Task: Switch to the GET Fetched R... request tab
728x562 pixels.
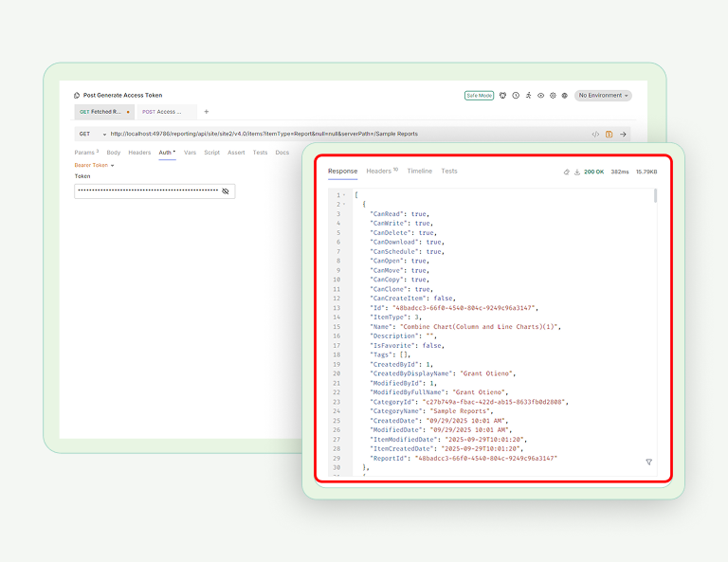Action: [104, 112]
